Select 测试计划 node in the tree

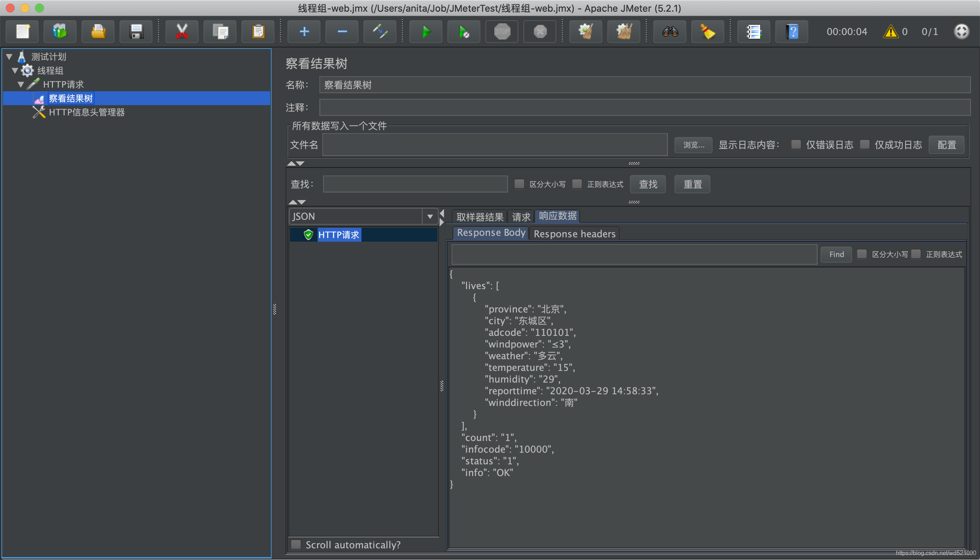tap(49, 57)
